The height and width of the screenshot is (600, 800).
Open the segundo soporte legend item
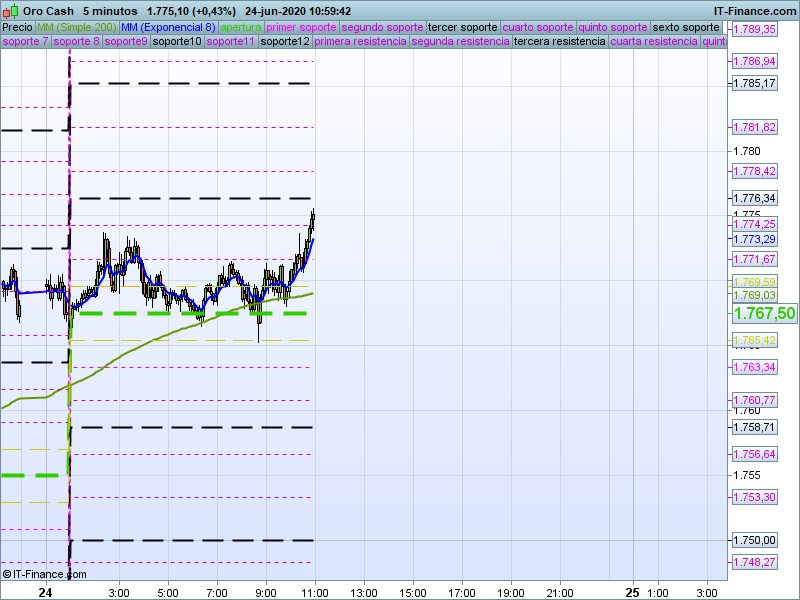[382, 27]
